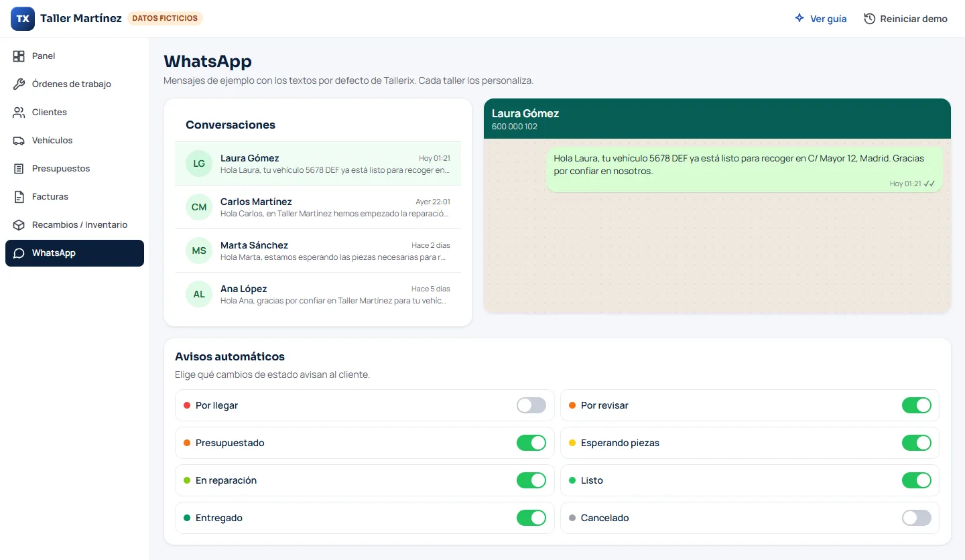The image size is (965, 560).
Task: Click the sparkle icon beside Ver guía
Action: (799, 19)
